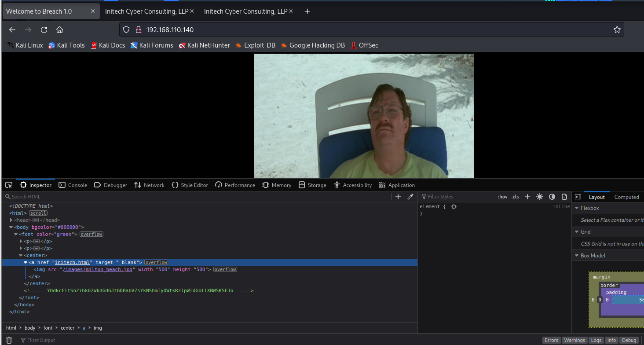This screenshot has height=345, width=644.
Task: Open the Kali Docs bookmark
Action: pyautogui.click(x=108, y=45)
